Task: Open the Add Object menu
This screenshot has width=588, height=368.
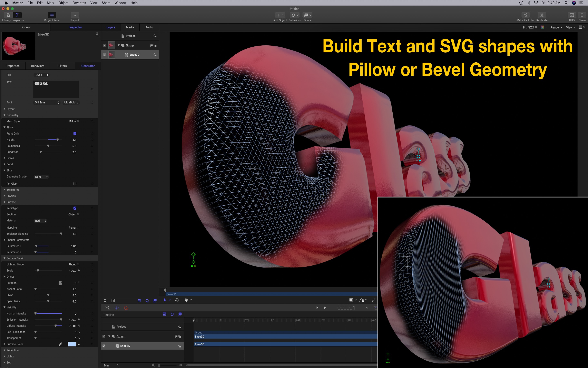Action: (280, 15)
